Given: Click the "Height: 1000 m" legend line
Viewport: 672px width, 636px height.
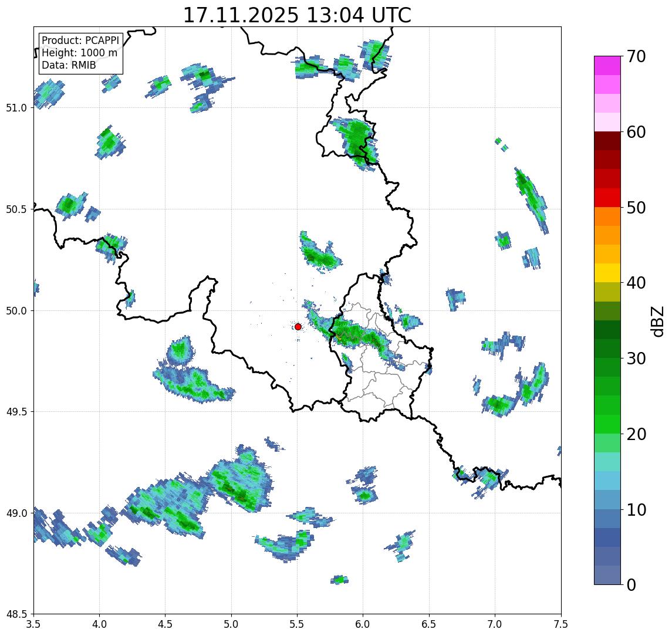Looking at the screenshot, I should click(79, 53).
